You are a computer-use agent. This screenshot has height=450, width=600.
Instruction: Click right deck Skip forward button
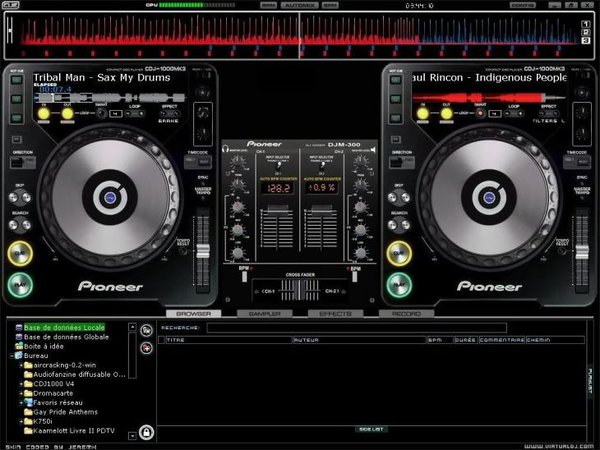pyautogui.click(x=405, y=197)
